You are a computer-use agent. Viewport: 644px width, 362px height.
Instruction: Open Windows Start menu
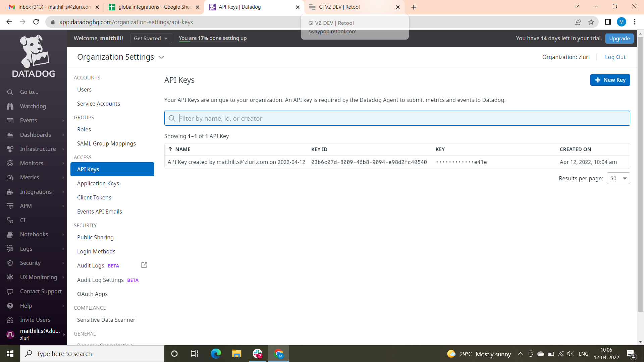[10, 354]
